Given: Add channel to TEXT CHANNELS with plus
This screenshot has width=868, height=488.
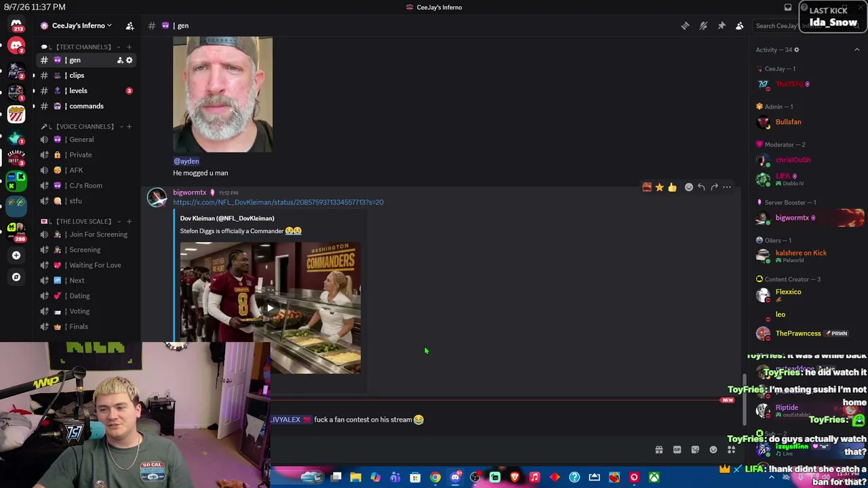Looking at the screenshot, I should [x=129, y=47].
